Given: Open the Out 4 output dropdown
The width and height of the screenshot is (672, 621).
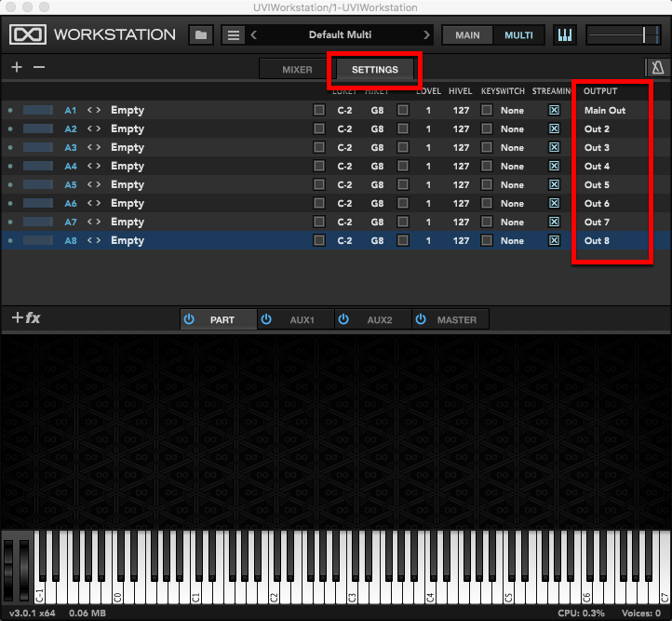Looking at the screenshot, I should (x=597, y=167).
